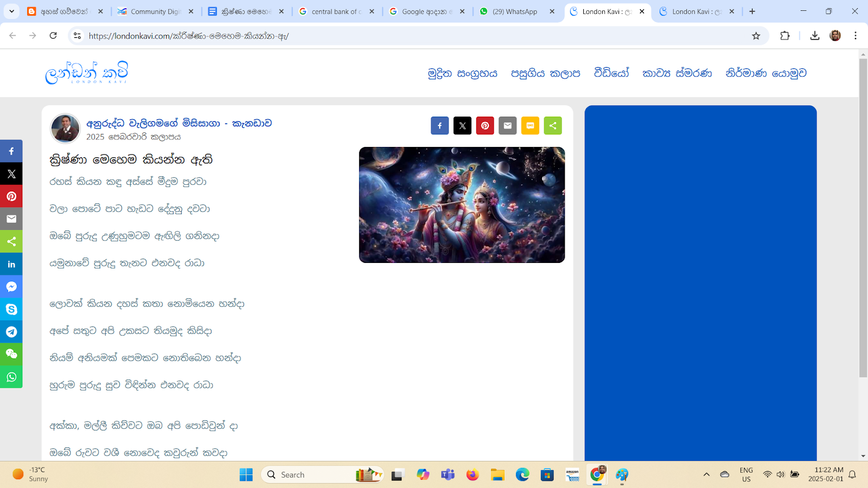View site information icon in address bar

78,36
